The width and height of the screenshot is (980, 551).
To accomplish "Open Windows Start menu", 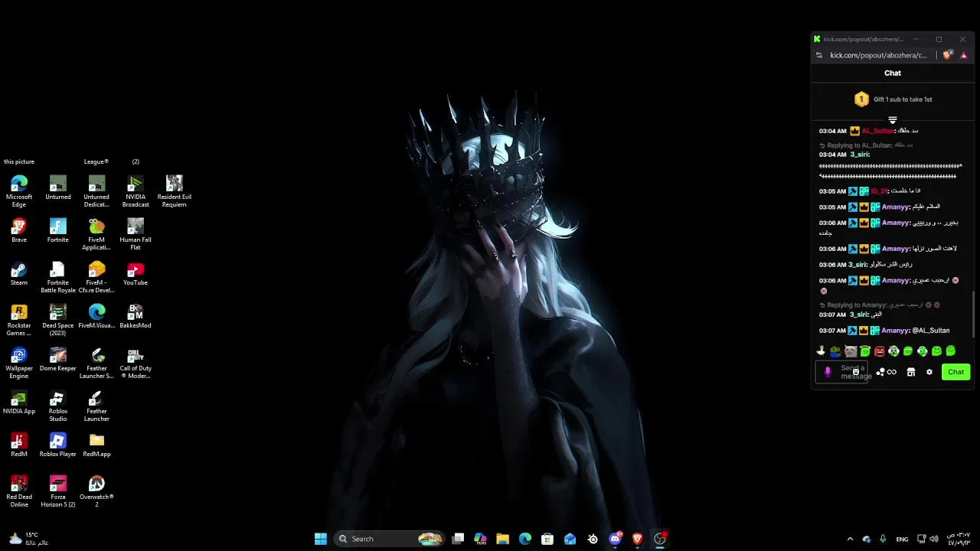I will point(321,539).
